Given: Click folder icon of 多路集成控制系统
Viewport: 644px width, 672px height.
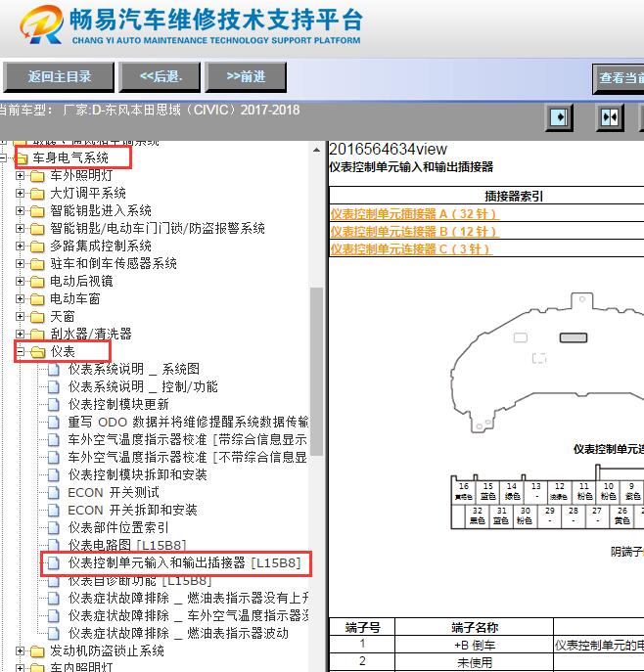Looking at the screenshot, I should coord(37,246).
